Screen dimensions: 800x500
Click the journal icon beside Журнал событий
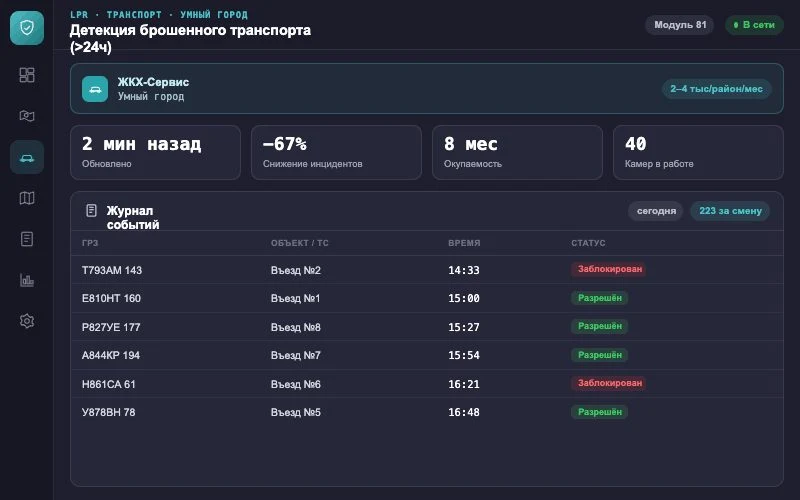[x=91, y=210]
